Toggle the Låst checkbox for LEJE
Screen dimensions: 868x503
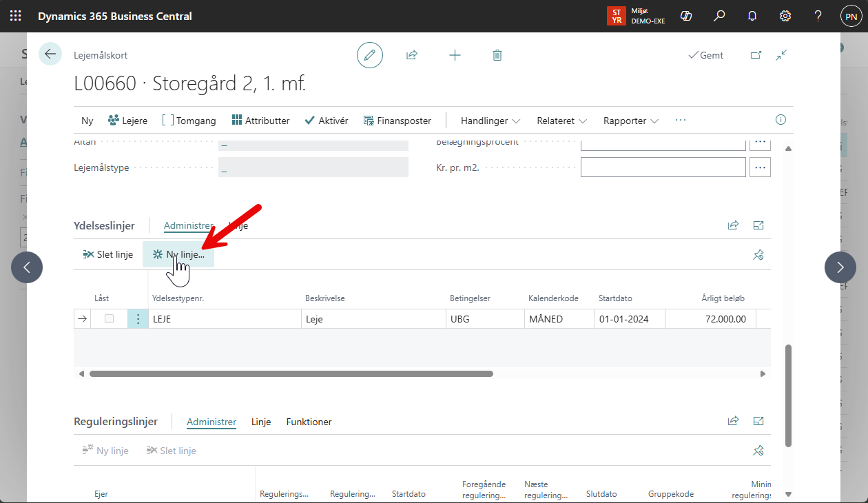point(109,318)
